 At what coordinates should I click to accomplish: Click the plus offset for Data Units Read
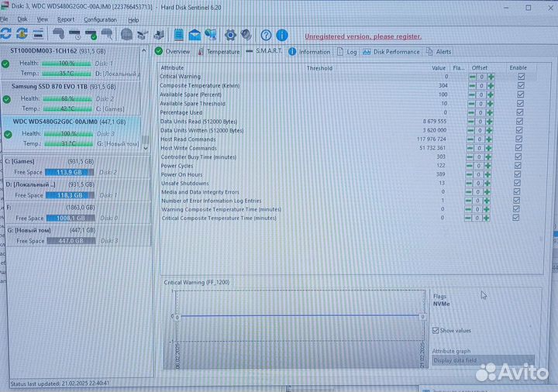point(489,122)
